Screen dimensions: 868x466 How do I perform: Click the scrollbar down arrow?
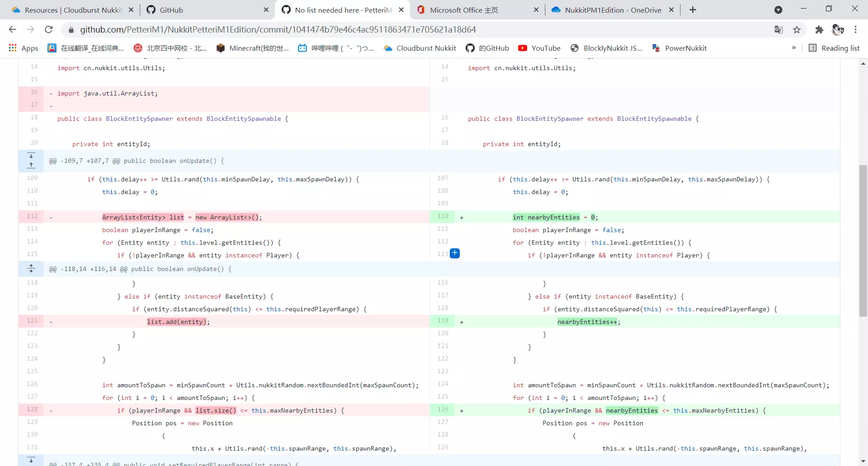coord(863,461)
